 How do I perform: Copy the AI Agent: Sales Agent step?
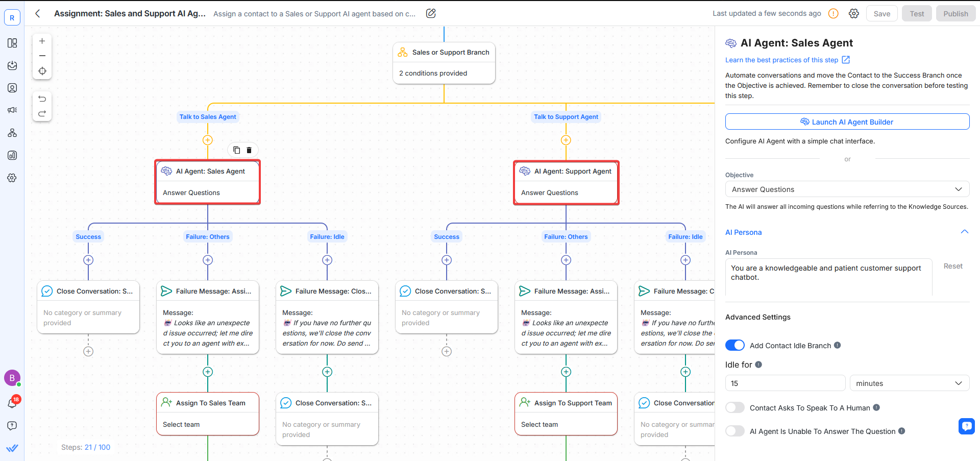(236, 150)
